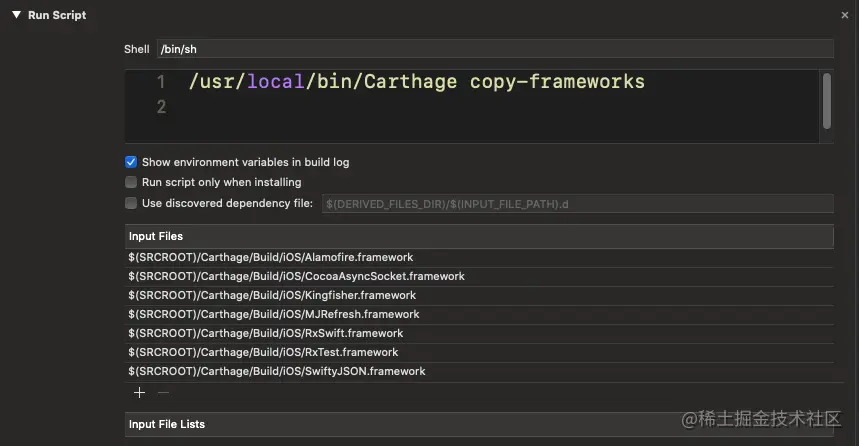The height and width of the screenshot is (446, 859).
Task: Select the SwiftyJSON.framework input file
Action: [x=479, y=371]
